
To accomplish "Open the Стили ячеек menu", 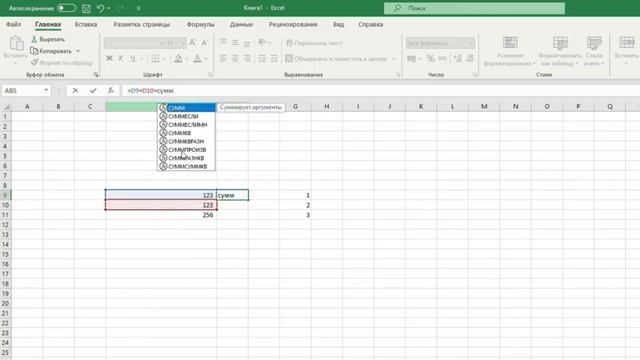I will (594, 51).
